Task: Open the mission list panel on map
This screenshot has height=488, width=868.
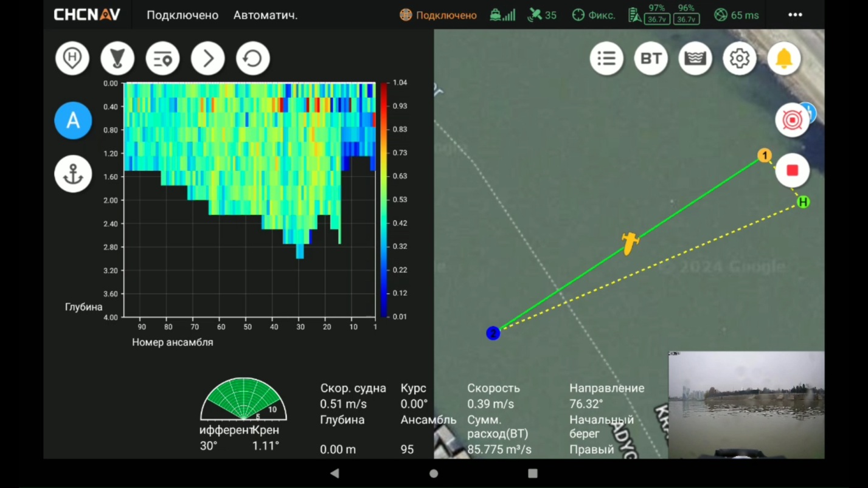Action: click(606, 58)
